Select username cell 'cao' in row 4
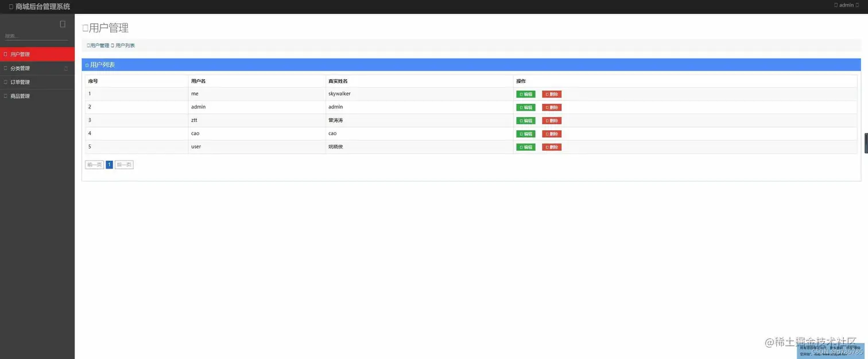868x359 pixels. 257,134
